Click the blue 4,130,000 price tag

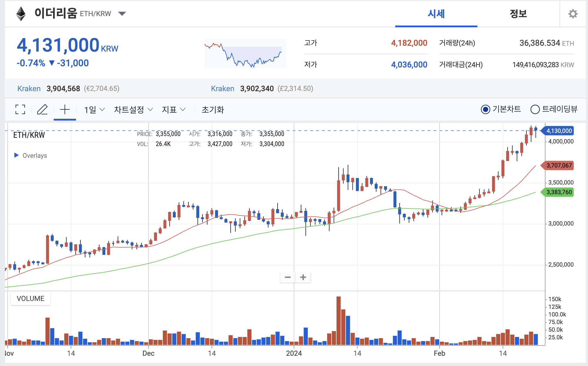pos(559,131)
